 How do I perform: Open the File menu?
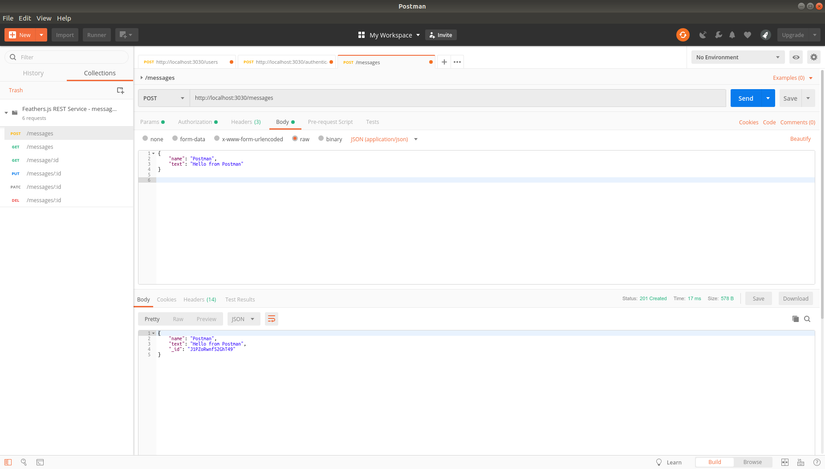pos(8,18)
